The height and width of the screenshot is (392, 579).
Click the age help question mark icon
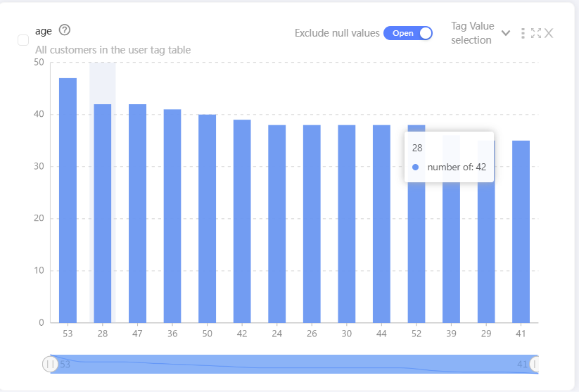(x=65, y=30)
